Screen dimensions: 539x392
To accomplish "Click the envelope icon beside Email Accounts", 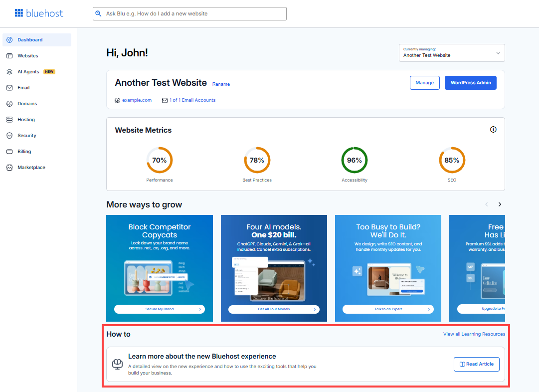I will click(x=165, y=100).
